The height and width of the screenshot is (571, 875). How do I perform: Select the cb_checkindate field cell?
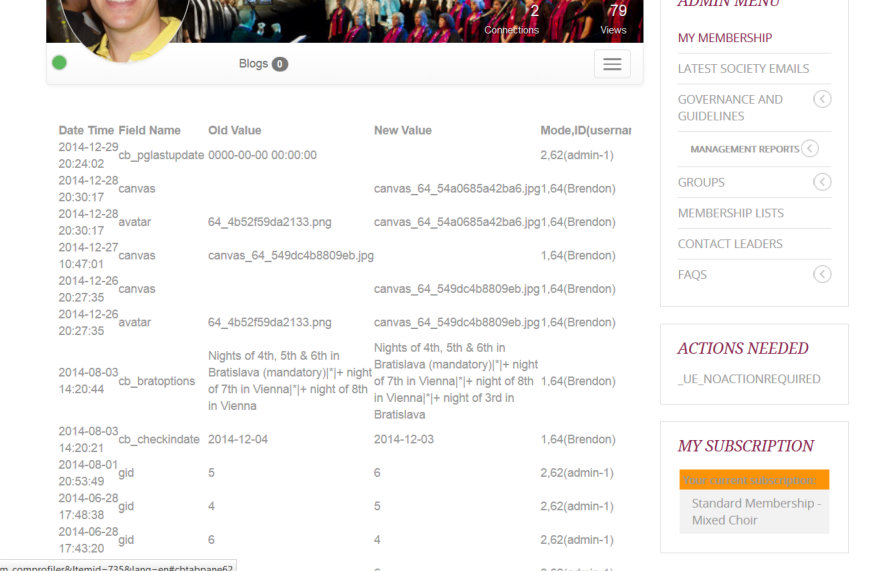tap(159, 439)
